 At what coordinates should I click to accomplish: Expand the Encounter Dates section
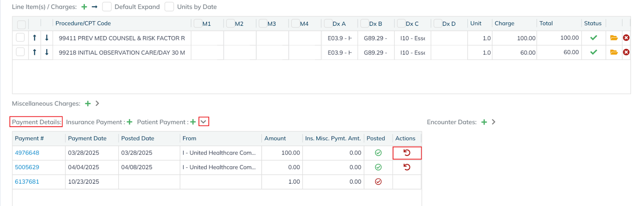click(x=494, y=122)
